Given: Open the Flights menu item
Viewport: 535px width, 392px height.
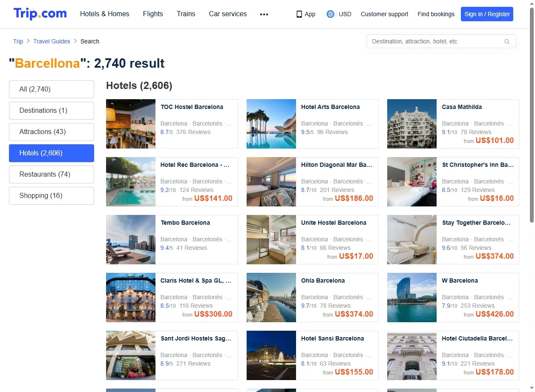Looking at the screenshot, I should coord(153,14).
